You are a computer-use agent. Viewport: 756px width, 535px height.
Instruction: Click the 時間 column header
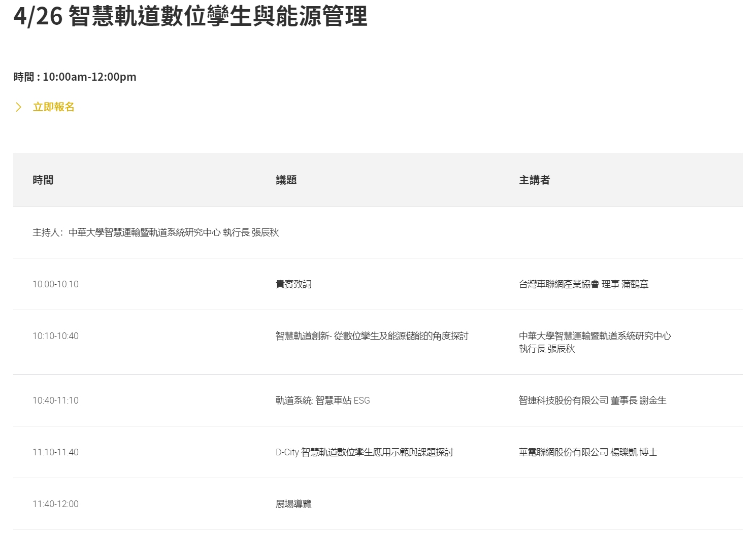point(43,180)
